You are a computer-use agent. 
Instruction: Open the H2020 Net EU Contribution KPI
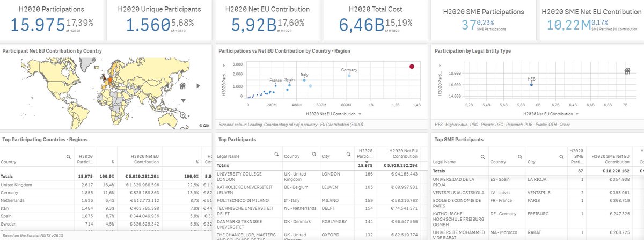[268, 20]
